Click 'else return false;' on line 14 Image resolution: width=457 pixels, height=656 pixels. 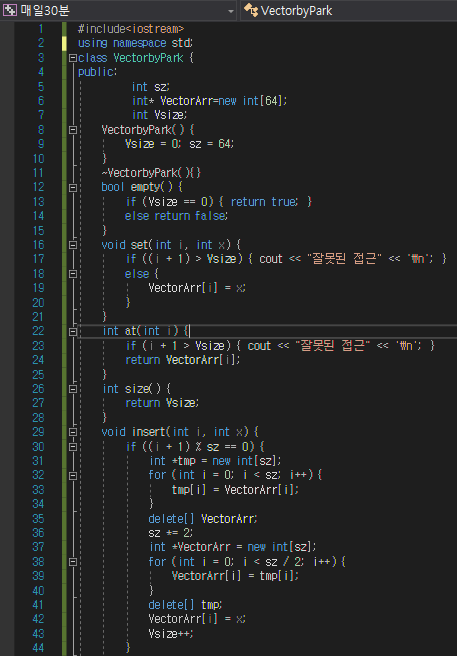point(177,216)
